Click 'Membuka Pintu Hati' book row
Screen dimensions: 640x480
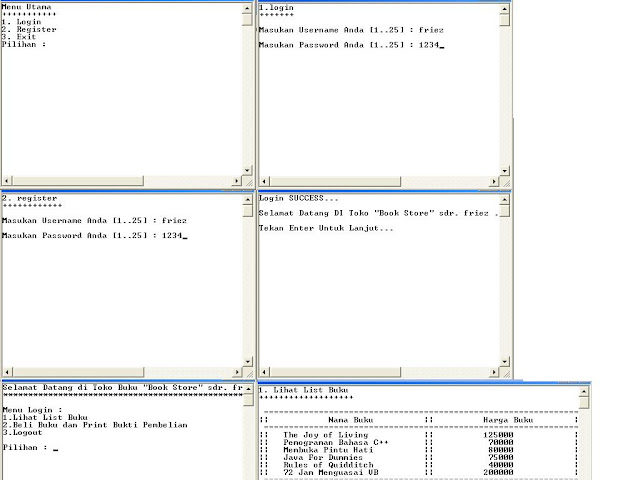pos(328,450)
